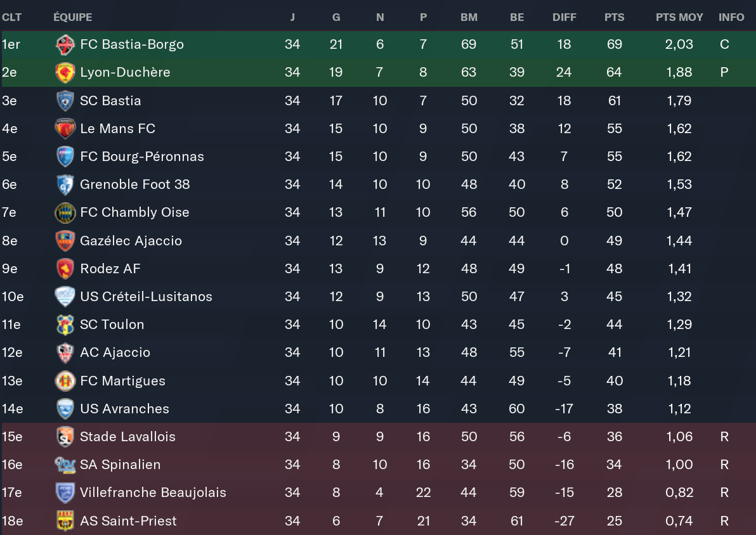Click the Le Mans FC logo

click(x=65, y=129)
